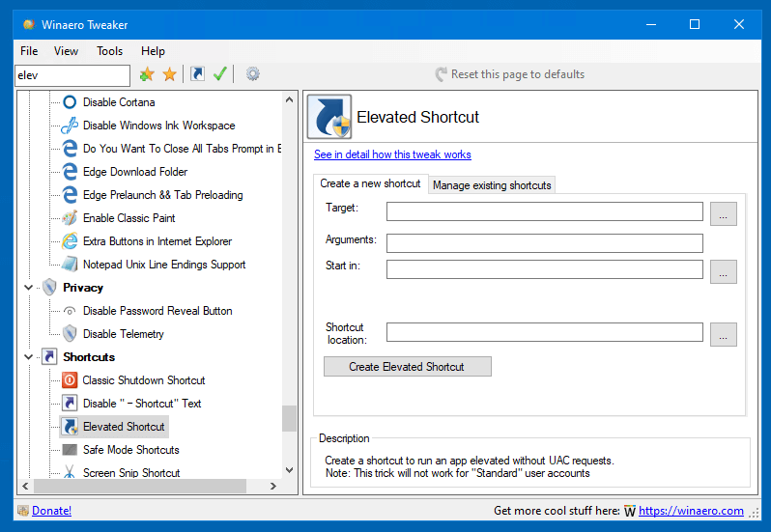
Task: Click the Windows Ink Workspace pen icon
Action: tap(70, 126)
